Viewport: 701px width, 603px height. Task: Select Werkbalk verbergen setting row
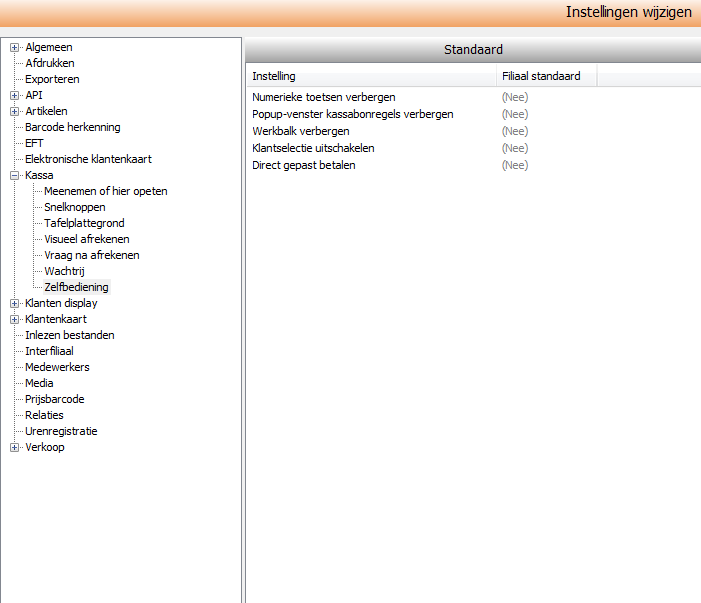tap(301, 131)
